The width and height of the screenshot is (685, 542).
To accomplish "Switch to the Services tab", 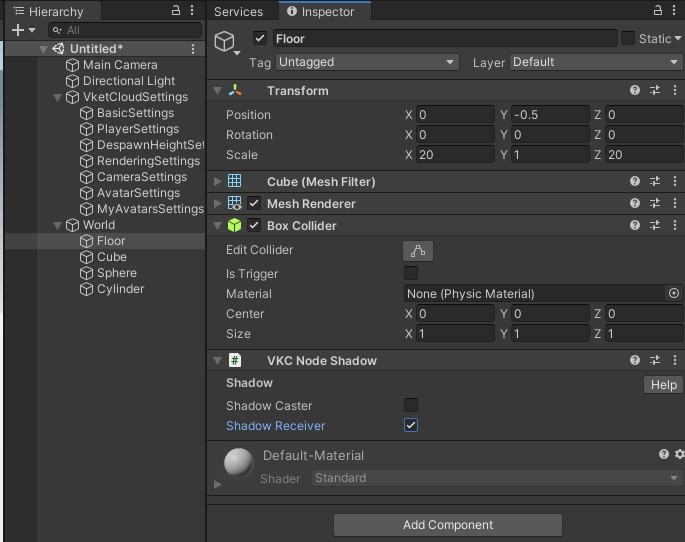I will click(239, 12).
